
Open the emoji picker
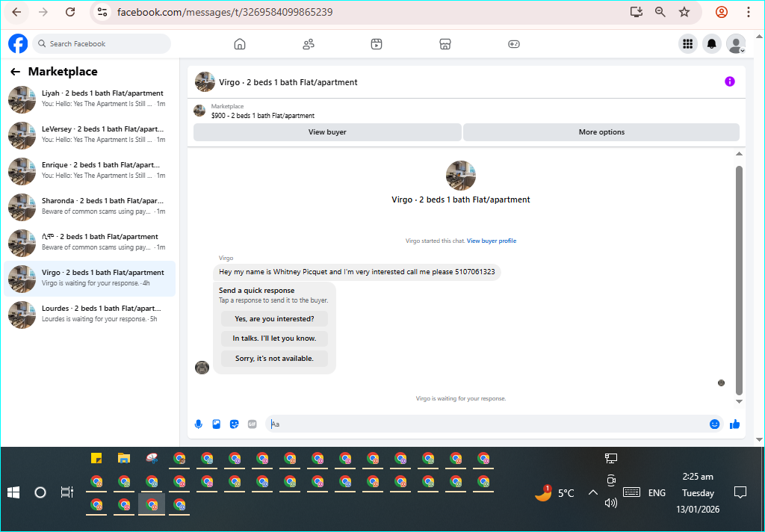[714, 424]
